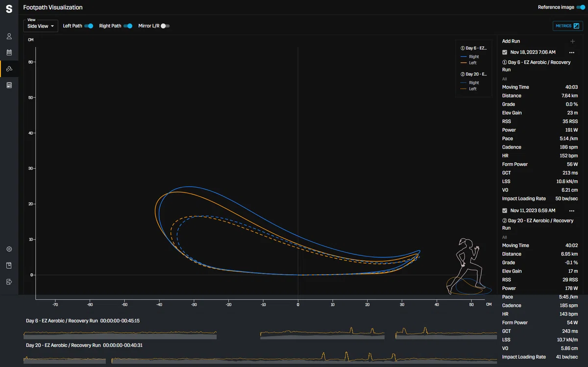Click the 143 bpm HR value

coord(569,314)
